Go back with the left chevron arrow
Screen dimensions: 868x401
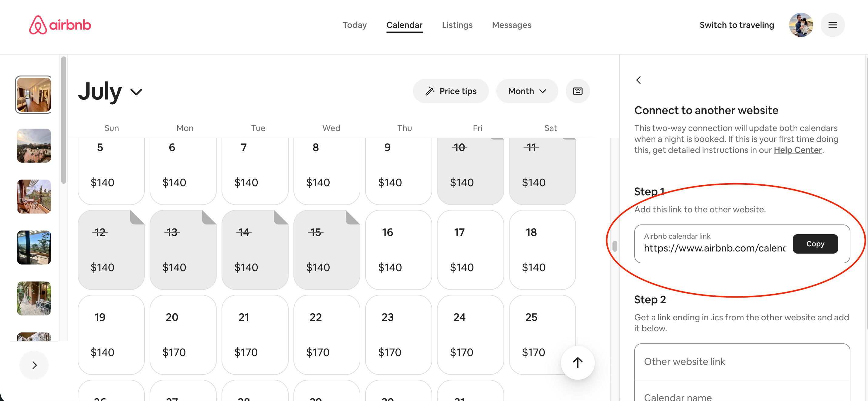tap(638, 80)
